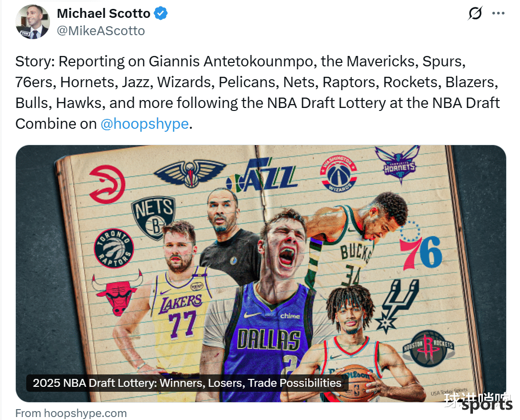This screenshot has width=520, height=420.
Task: Click the Utah Jazz logo
Action: tap(261, 175)
